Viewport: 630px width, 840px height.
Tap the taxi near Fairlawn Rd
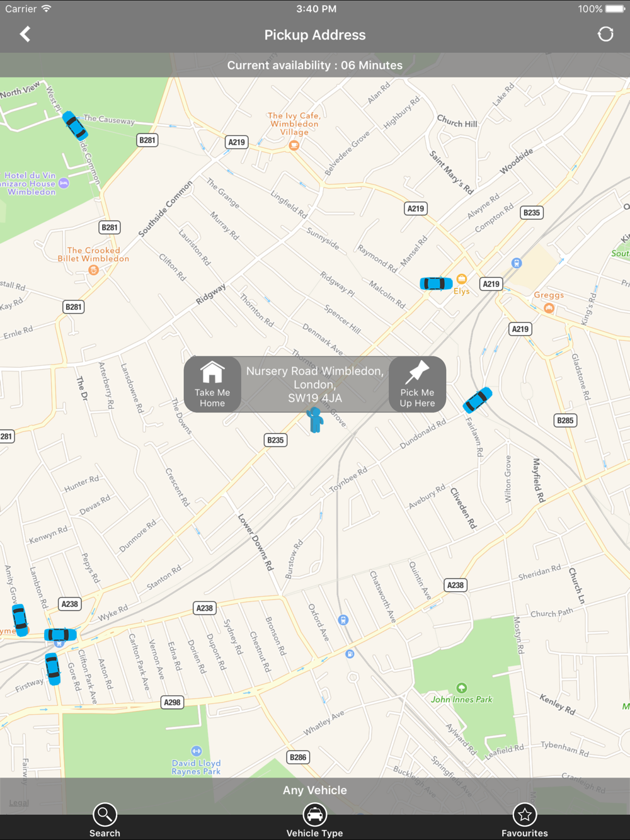click(x=478, y=400)
